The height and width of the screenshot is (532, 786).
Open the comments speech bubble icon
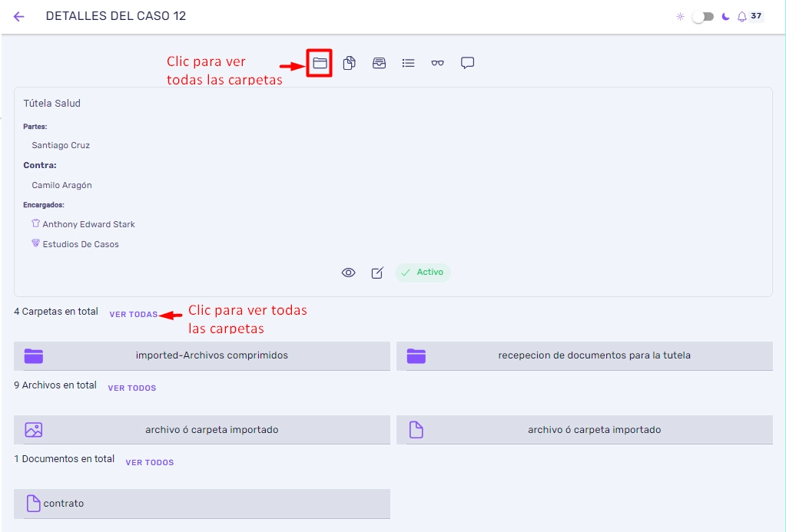[x=467, y=63]
